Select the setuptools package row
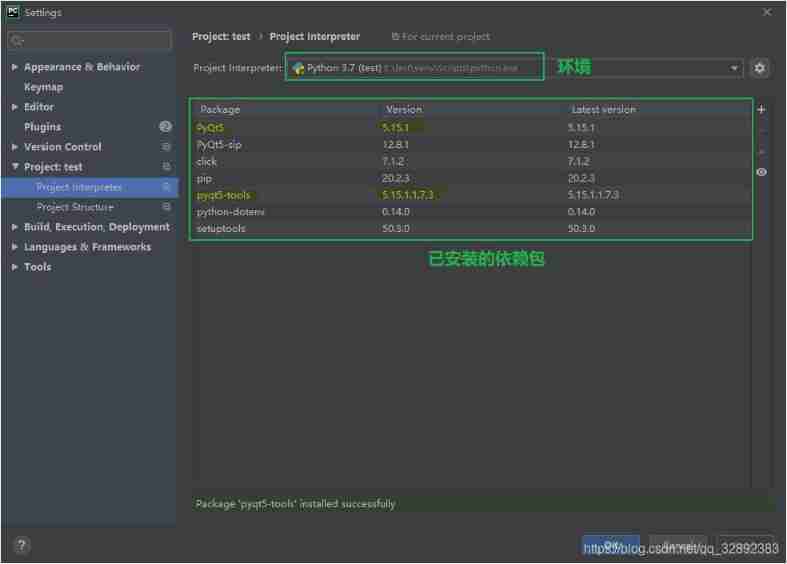Screen dimensions: 787x564 [472, 228]
